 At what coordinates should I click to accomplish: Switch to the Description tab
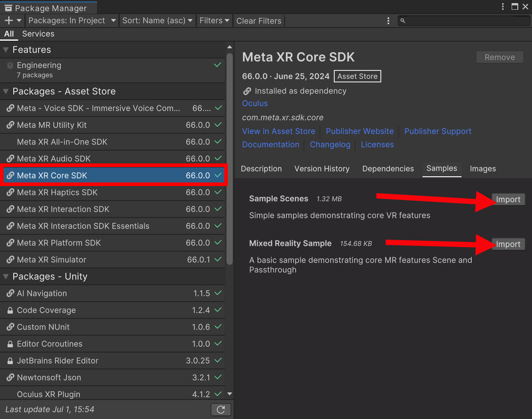[261, 169]
